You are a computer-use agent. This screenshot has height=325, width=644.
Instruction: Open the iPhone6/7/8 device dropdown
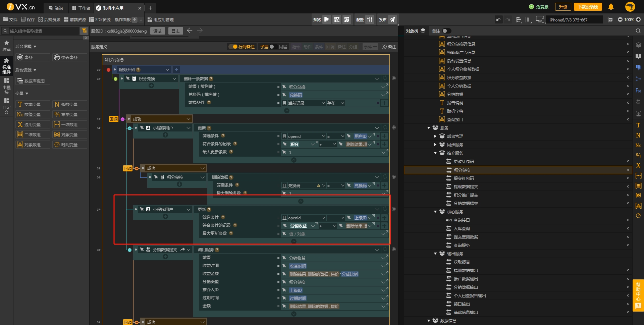click(x=575, y=20)
